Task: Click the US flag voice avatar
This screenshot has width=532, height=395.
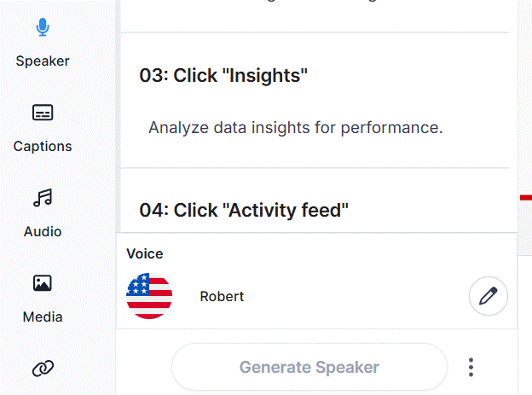Action: (x=149, y=296)
